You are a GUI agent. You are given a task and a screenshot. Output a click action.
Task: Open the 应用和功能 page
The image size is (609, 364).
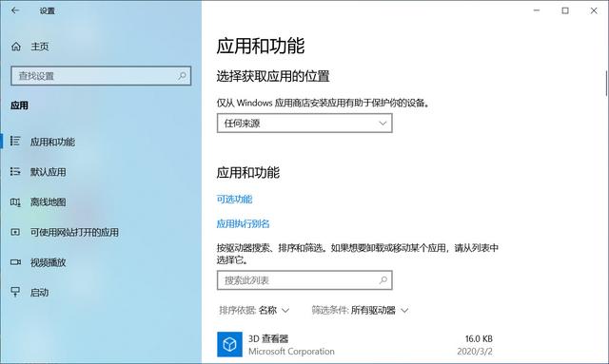101,142
